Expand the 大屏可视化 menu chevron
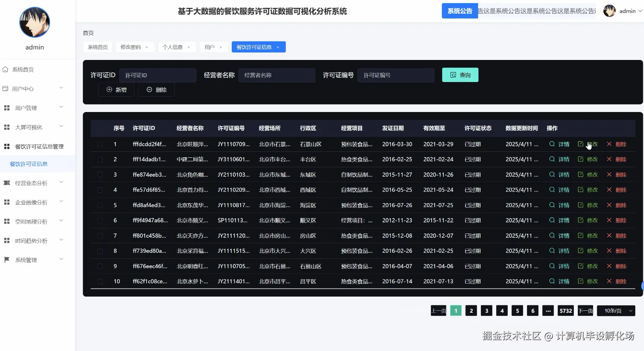This screenshot has height=351, width=644. (61, 126)
